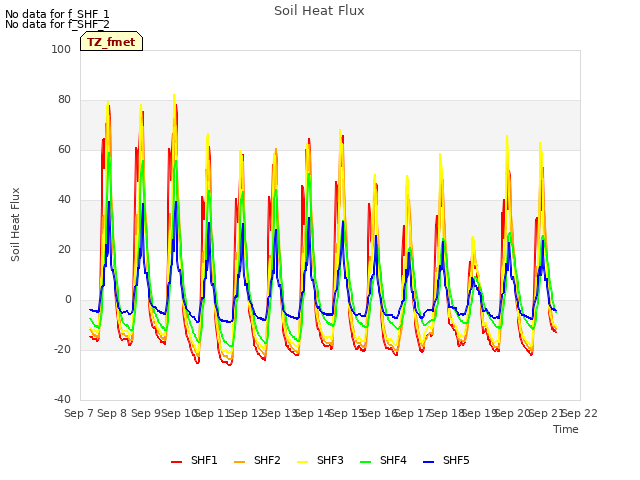Click the red SHF1 legend swatch
The width and height of the screenshot is (640, 480).
click(x=176, y=462)
